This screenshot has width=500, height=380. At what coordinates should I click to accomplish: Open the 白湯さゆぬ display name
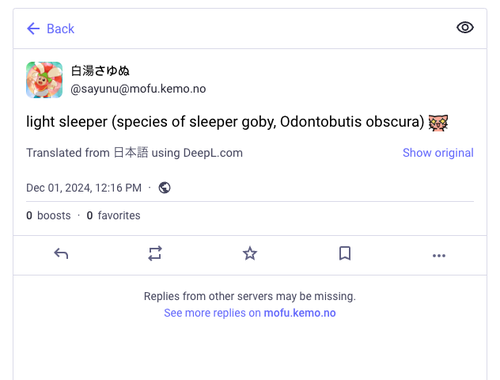100,71
